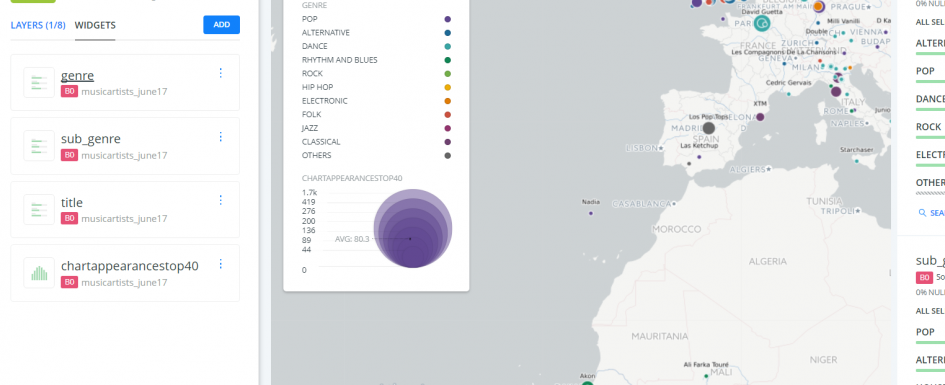Click the B0 badge under chartappearancestop40
945x385 pixels.
point(69,282)
